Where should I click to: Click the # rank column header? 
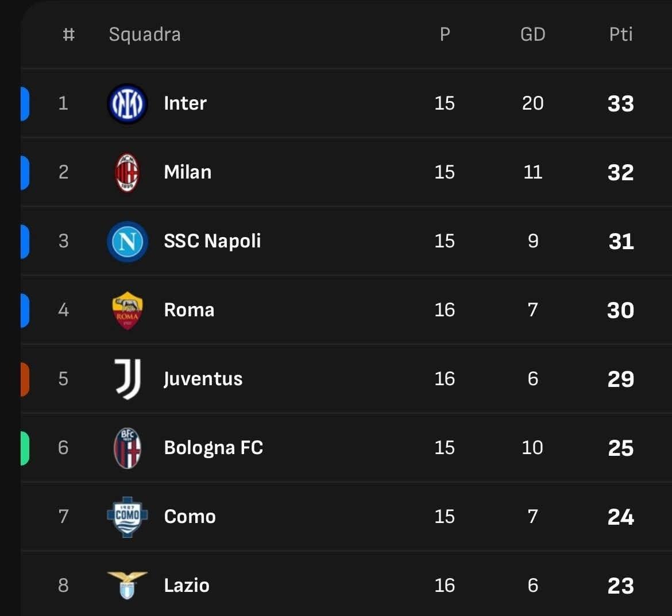(68, 34)
